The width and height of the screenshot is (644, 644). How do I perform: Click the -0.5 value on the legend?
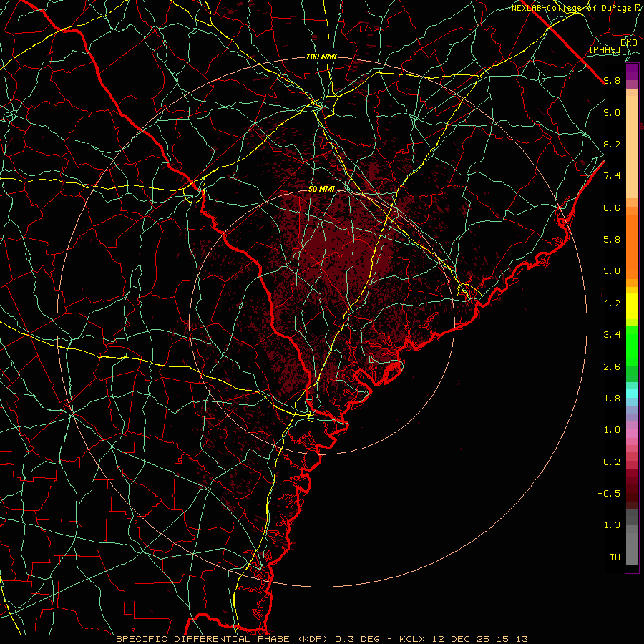click(x=609, y=494)
